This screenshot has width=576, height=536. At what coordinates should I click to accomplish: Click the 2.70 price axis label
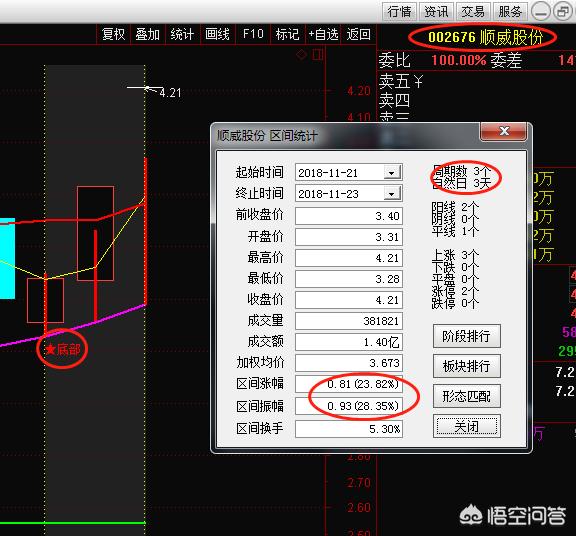point(358,482)
